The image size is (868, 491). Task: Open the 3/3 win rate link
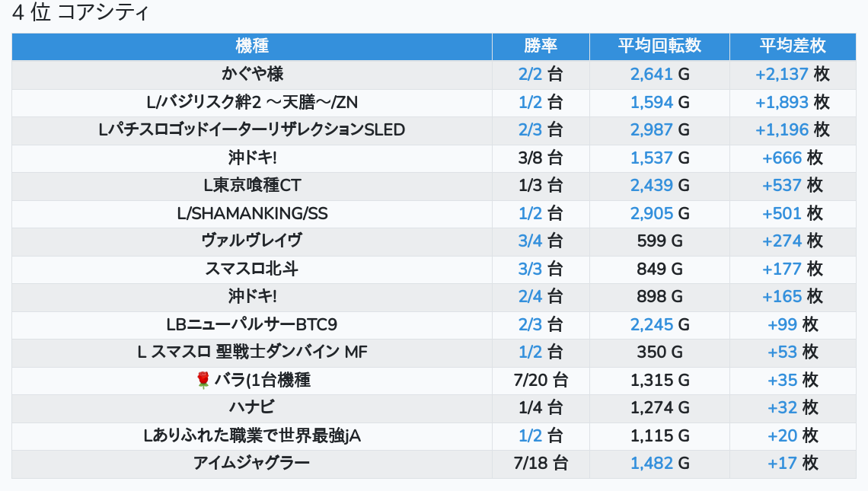pos(530,269)
